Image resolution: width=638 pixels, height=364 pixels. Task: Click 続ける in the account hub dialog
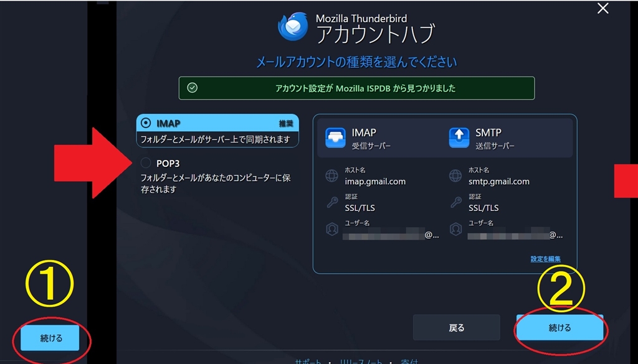click(x=559, y=327)
